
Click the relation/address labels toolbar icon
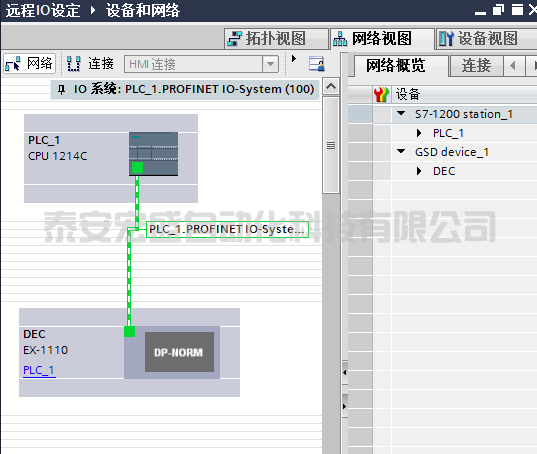click(x=317, y=64)
